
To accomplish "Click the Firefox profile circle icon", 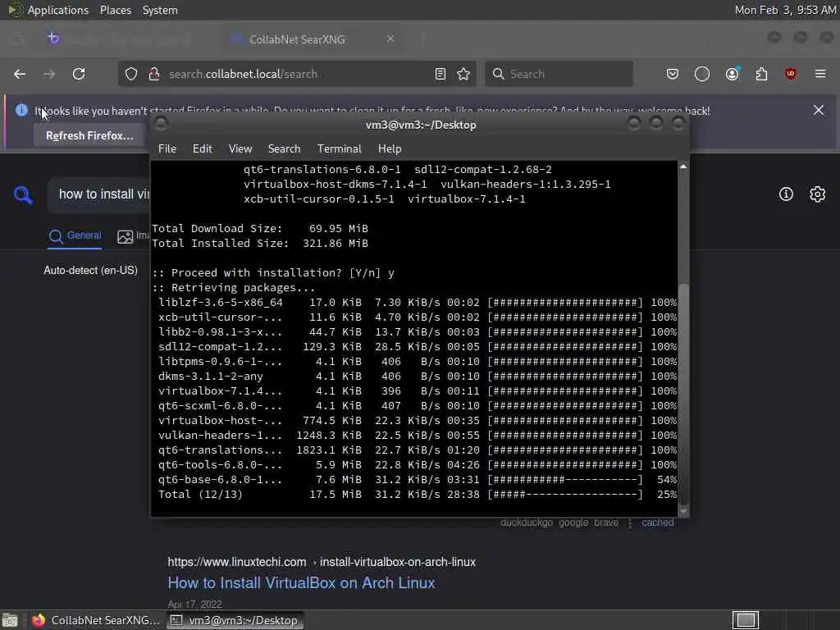I will click(x=702, y=74).
